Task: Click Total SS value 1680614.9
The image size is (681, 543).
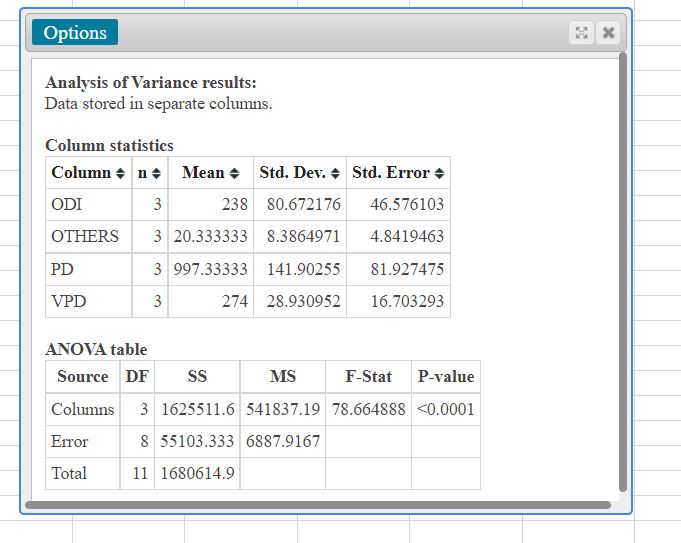Action: [198, 473]
